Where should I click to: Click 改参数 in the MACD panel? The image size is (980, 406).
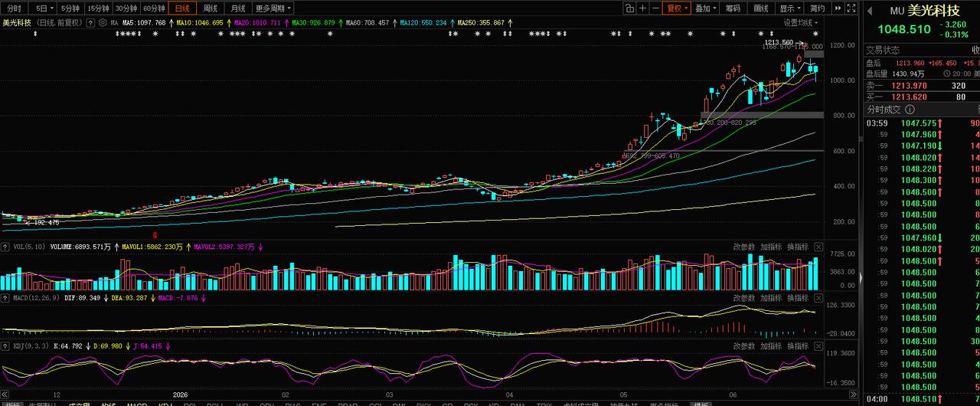click(744, 298)
